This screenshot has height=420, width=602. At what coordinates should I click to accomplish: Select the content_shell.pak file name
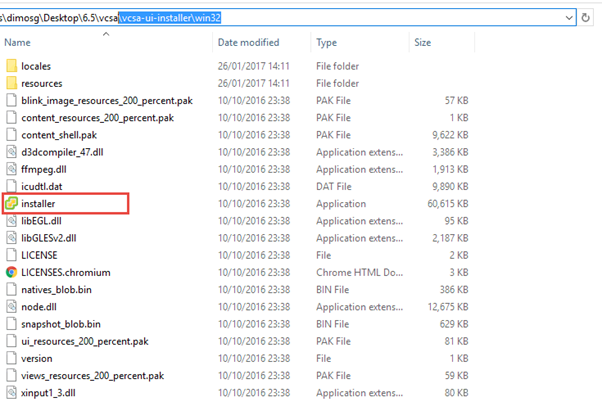click(x=59, y=135)
